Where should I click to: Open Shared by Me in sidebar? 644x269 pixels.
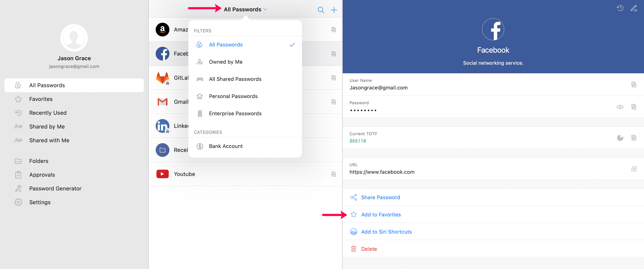[74, 127]
